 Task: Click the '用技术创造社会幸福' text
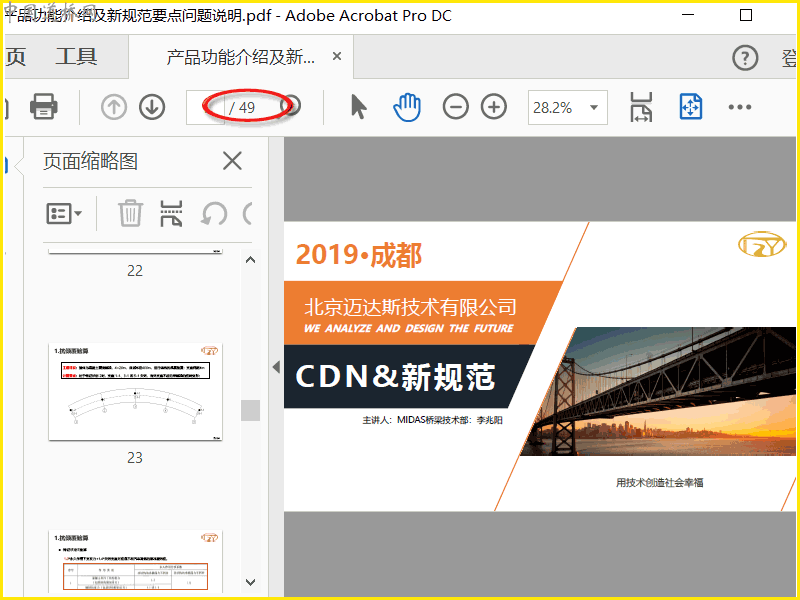click(x=660, y=483)
